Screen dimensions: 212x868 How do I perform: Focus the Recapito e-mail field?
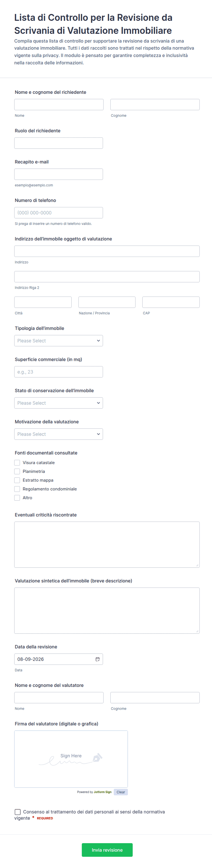[x=59, y=174]
